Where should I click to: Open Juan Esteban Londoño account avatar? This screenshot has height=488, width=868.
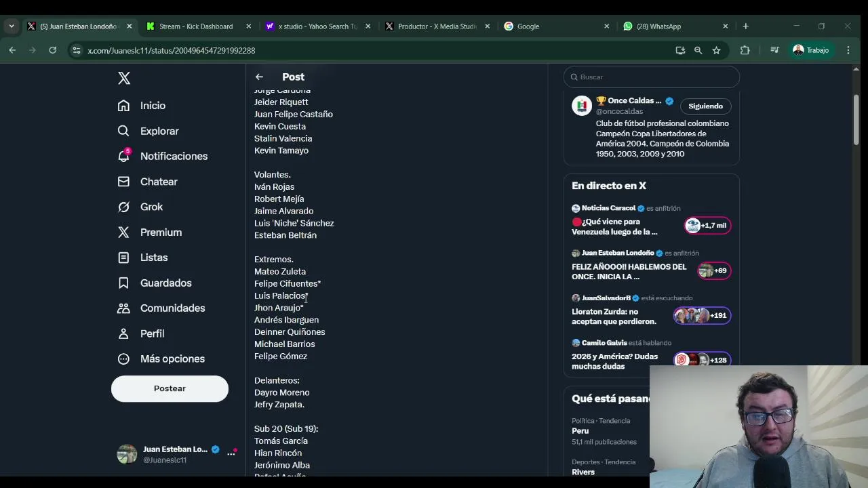click(127, 454)
